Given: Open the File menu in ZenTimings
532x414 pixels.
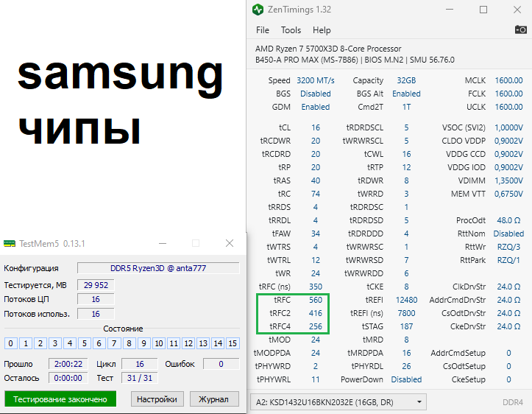Looking at the screenshot, I should 262,30.
